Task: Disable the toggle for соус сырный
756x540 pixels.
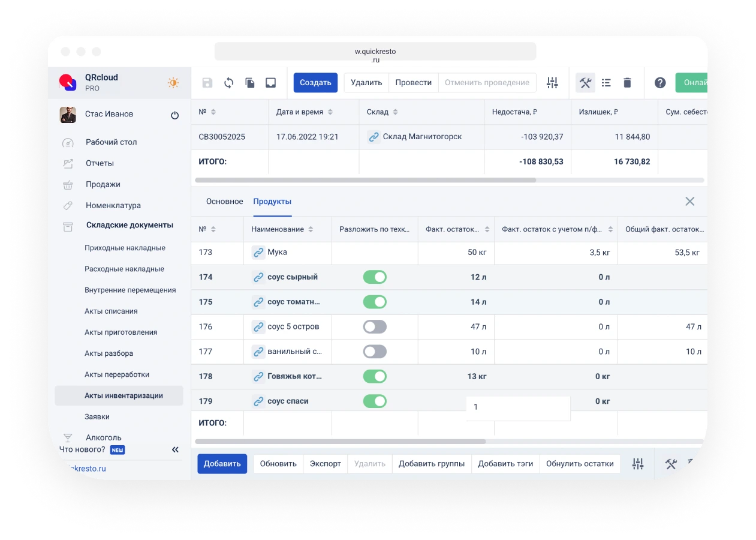Action: click(x=375, y=277)
